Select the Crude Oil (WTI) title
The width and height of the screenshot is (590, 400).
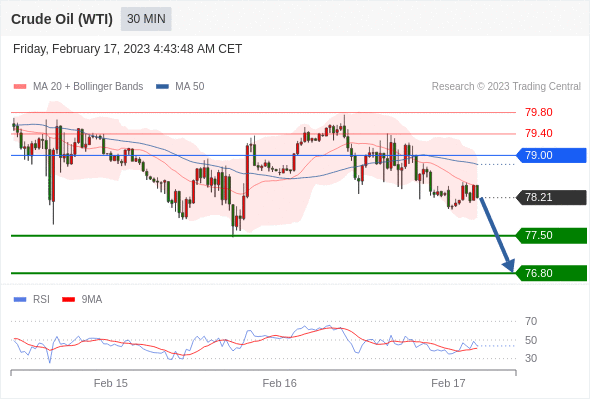pyautogui.click(x=62, y=19)
